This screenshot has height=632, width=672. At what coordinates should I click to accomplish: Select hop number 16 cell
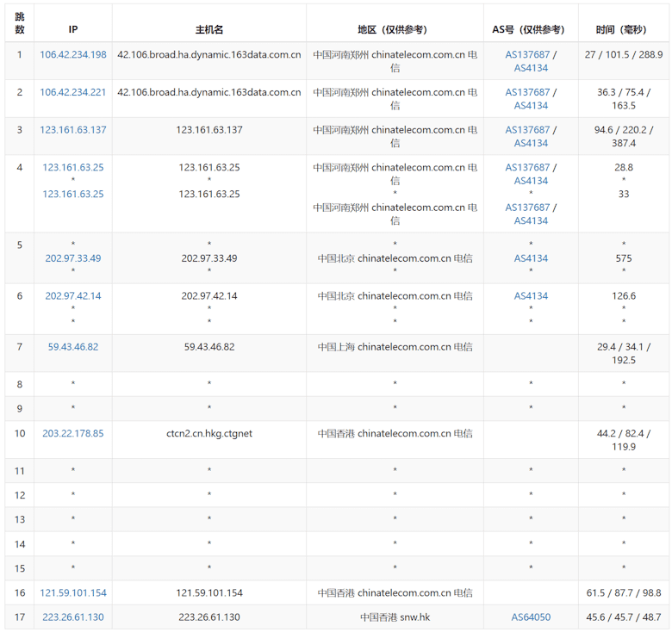[20, 593]
